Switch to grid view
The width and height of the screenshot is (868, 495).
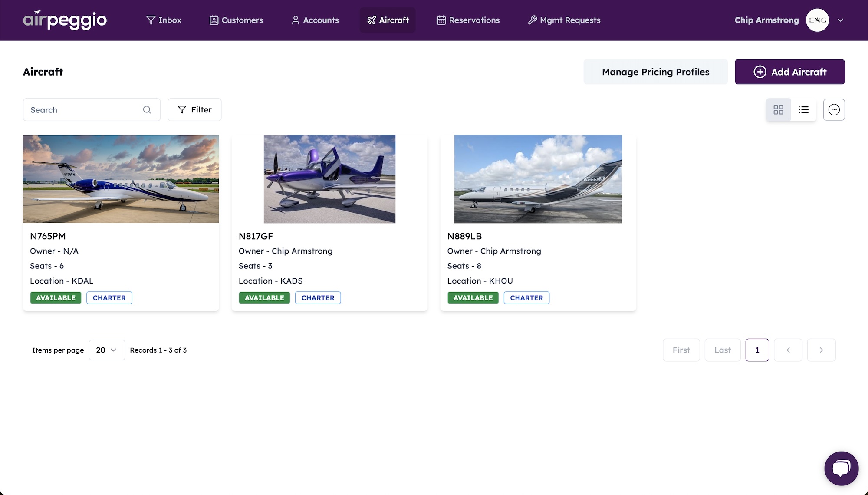pyautogui.click(x=778, y=109)
